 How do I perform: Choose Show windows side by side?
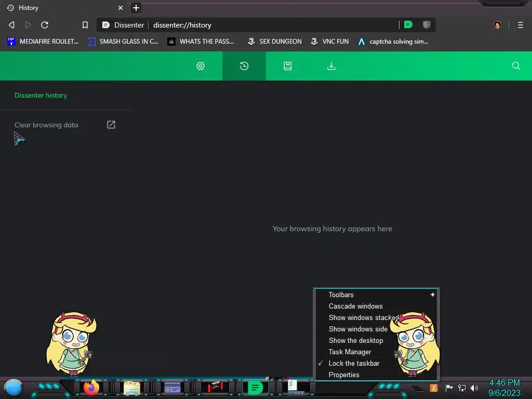pyautogui.click(x=376, y=329)
